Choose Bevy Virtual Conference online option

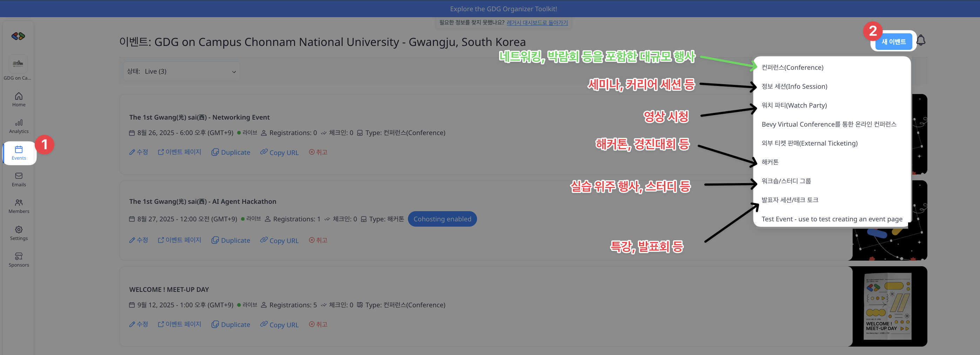(829, 125)
